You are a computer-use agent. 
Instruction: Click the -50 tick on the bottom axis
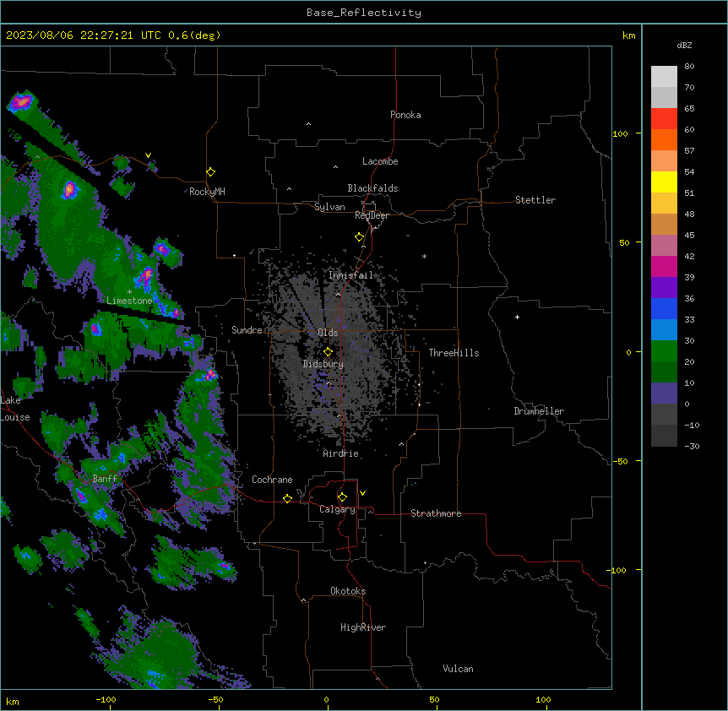(215, 699)
